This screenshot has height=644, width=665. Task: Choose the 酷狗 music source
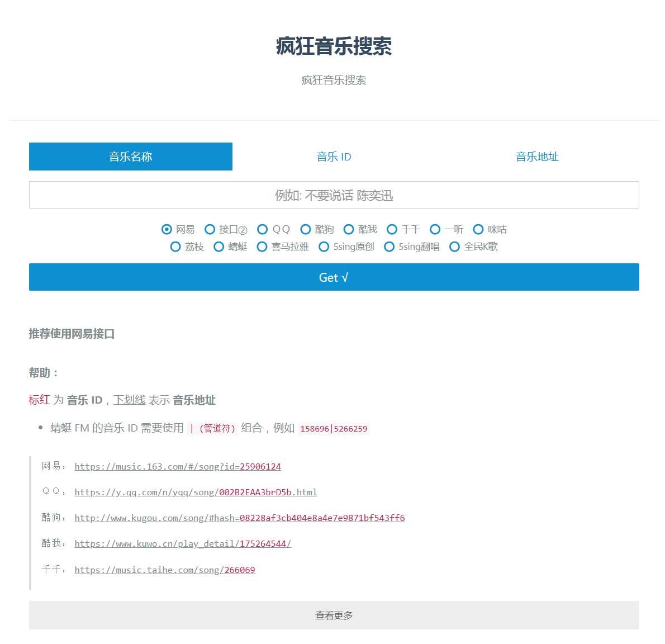click(x=305, y=230)
